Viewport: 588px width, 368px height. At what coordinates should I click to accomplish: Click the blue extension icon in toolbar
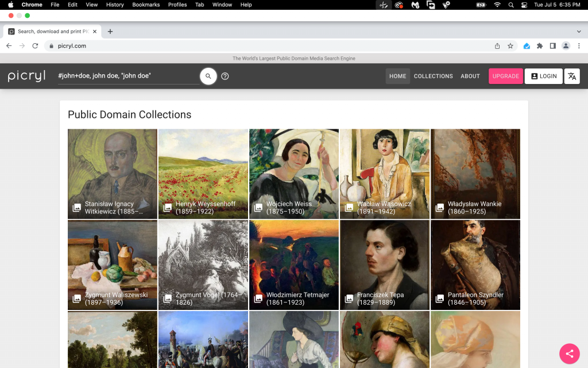click(527, 46)
